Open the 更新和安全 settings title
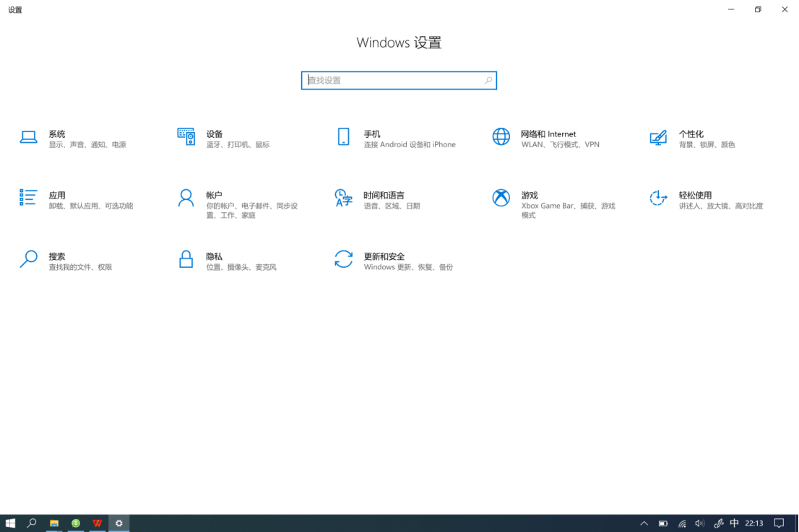This screenshot has height=532, width=799. tap(384, 256)
